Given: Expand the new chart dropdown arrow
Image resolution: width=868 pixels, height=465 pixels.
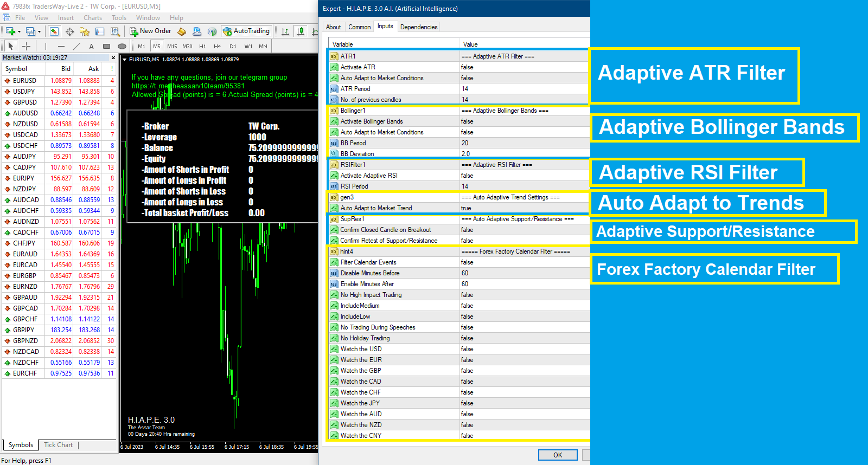Looking at the screenshot, I should coord(19,31).
